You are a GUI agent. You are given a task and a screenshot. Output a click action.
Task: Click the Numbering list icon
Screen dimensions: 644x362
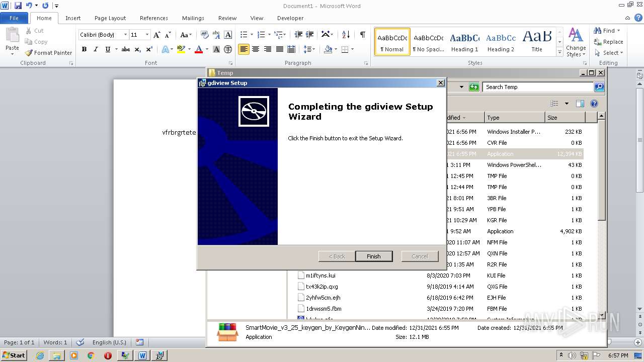click(x=261, y=35)
